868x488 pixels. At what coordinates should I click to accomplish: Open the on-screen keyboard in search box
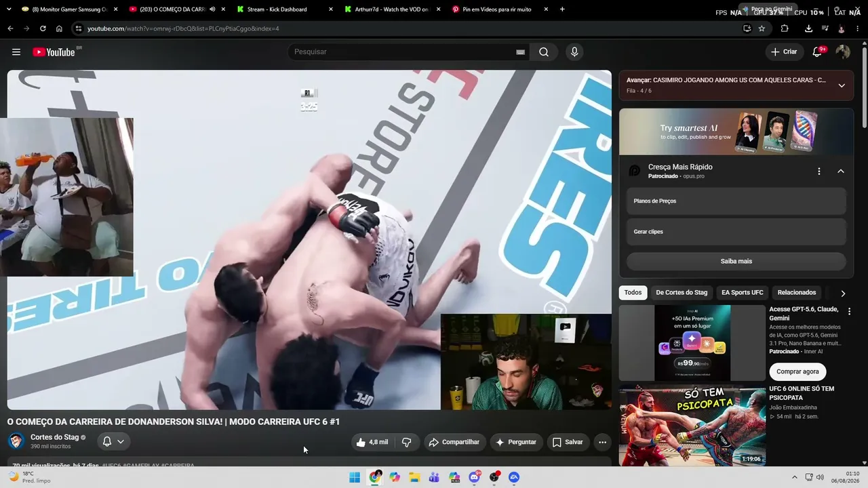[520, 52]
